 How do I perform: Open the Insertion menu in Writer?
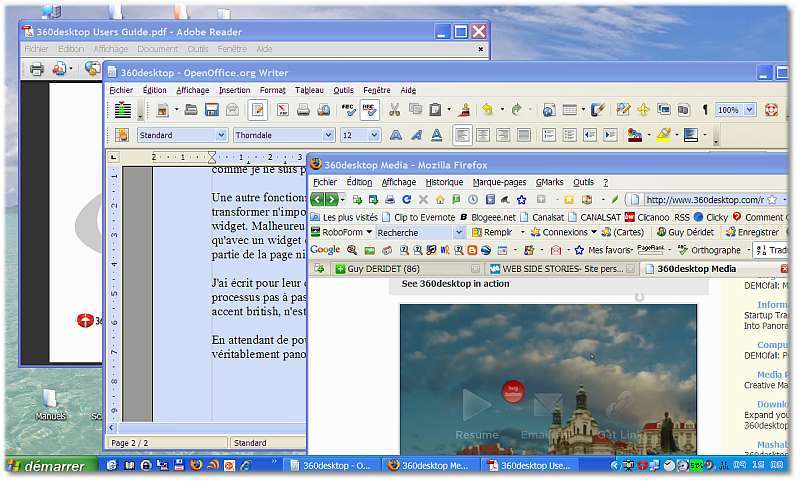234,90
